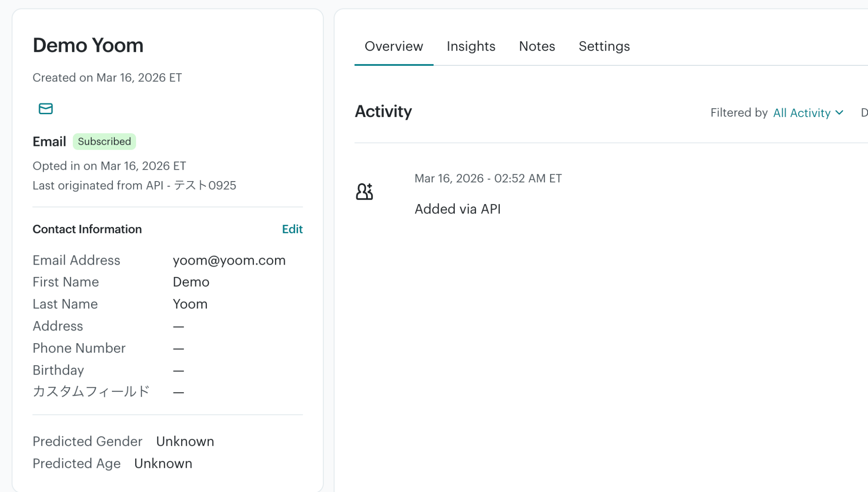868x492 pixels.
Task: Open the Insights tab
Action: click(471, 46)
